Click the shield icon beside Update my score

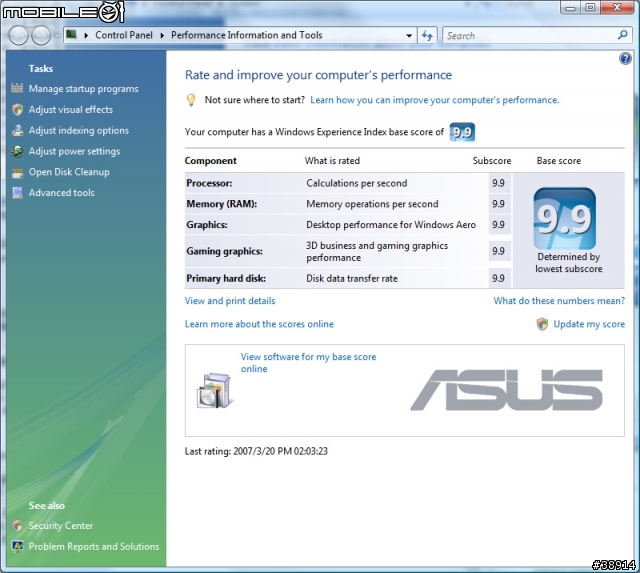coord(542,324)
